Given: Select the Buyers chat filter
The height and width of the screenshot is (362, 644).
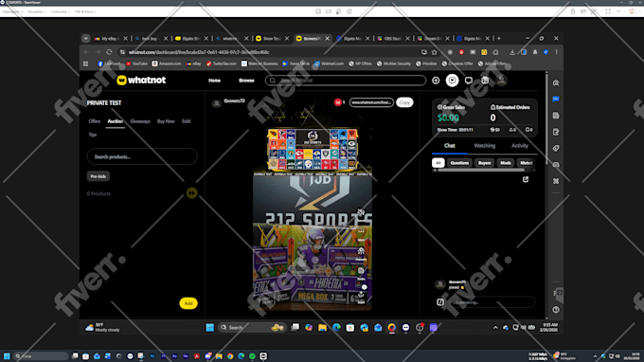Looking at the screenshot, I should click(x=484, y=163).
